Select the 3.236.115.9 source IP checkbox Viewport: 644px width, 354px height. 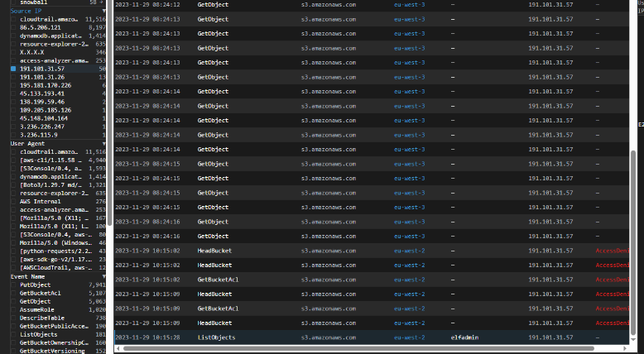tap(13, 135)
